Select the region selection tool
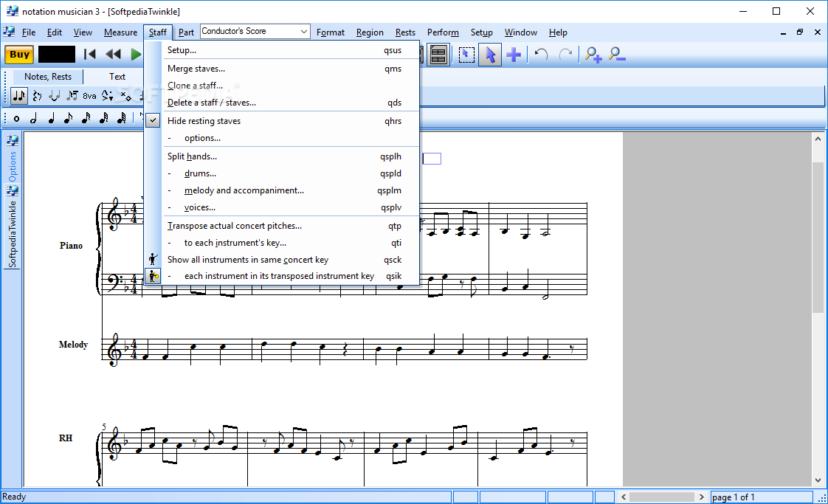828x504 pixels. click(x=466, y=55)
